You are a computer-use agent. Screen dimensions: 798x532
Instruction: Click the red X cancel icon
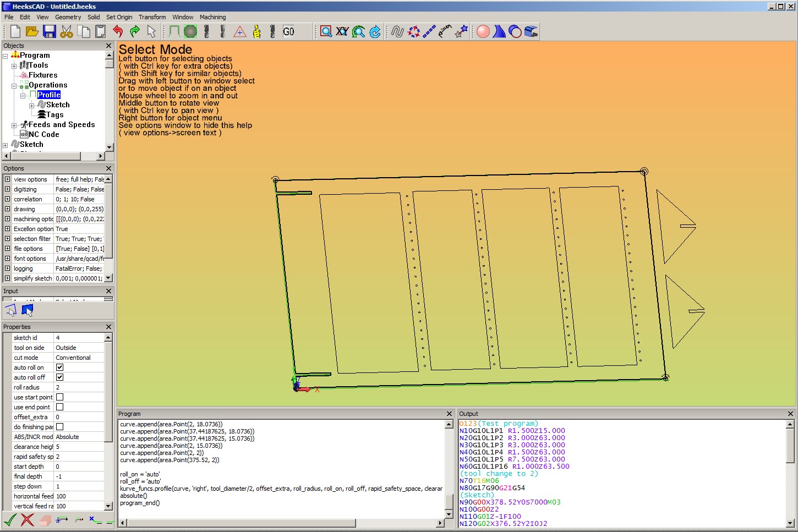[x=27, y=519]
